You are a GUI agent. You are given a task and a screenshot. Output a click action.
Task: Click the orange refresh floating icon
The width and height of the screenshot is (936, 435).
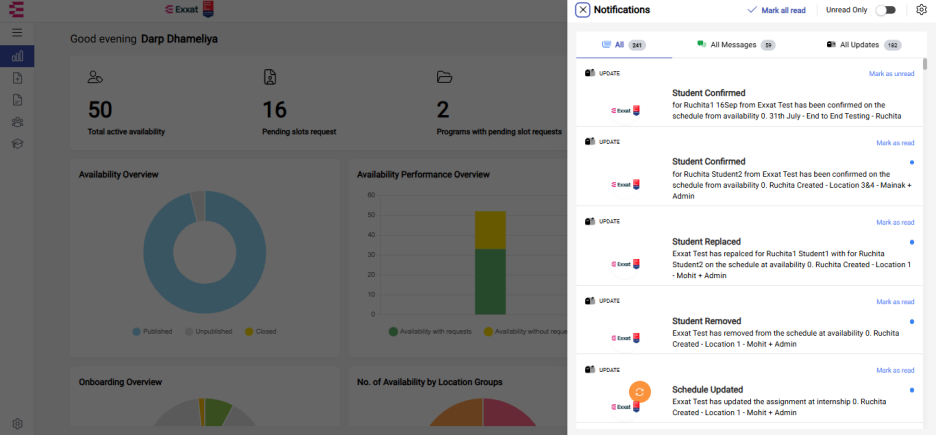click(639, 391)
